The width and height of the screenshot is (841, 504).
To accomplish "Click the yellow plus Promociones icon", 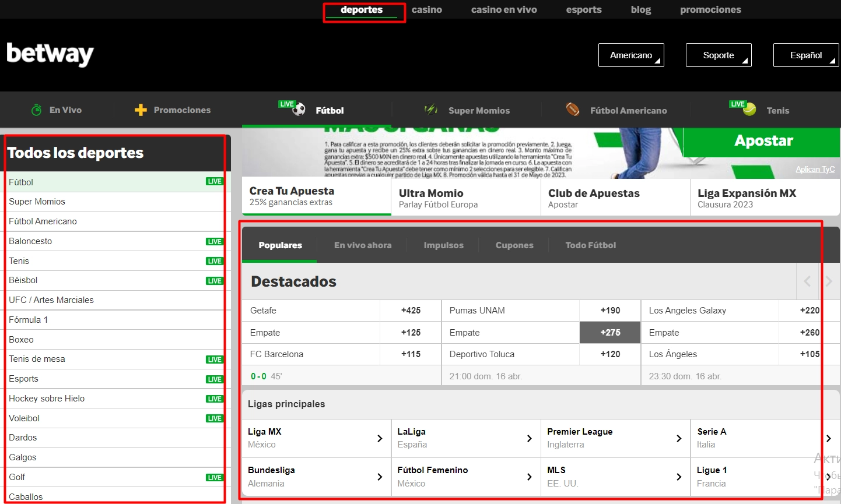I will [141, 110].
